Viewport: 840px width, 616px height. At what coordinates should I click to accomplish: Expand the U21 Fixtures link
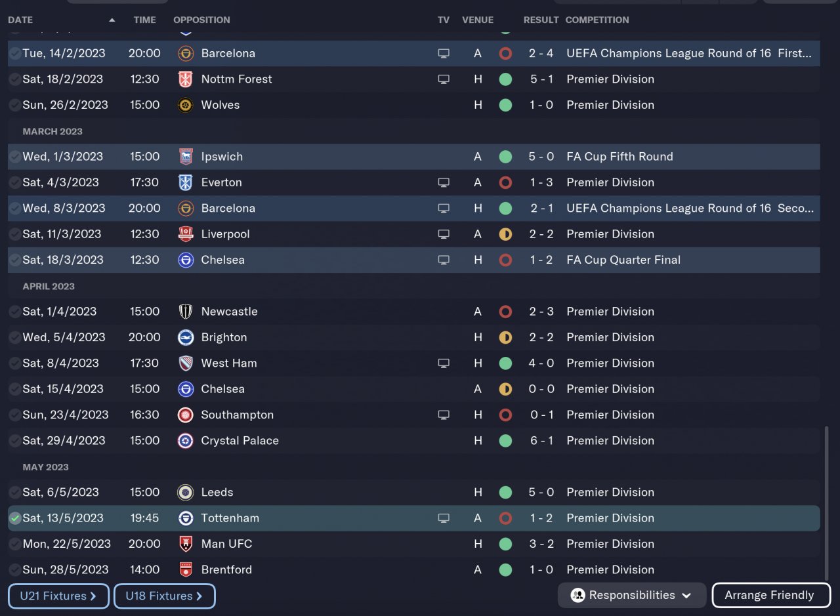[58, 596]
